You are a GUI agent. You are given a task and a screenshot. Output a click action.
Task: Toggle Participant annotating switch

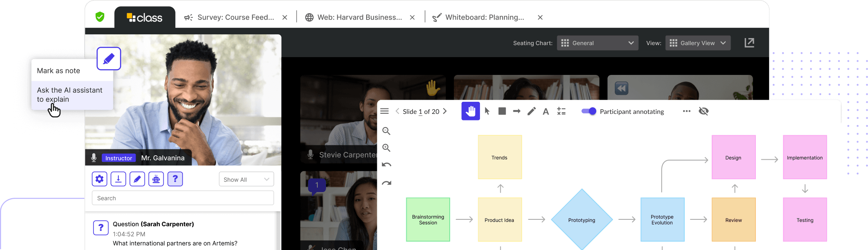click(x=589, y=111)
